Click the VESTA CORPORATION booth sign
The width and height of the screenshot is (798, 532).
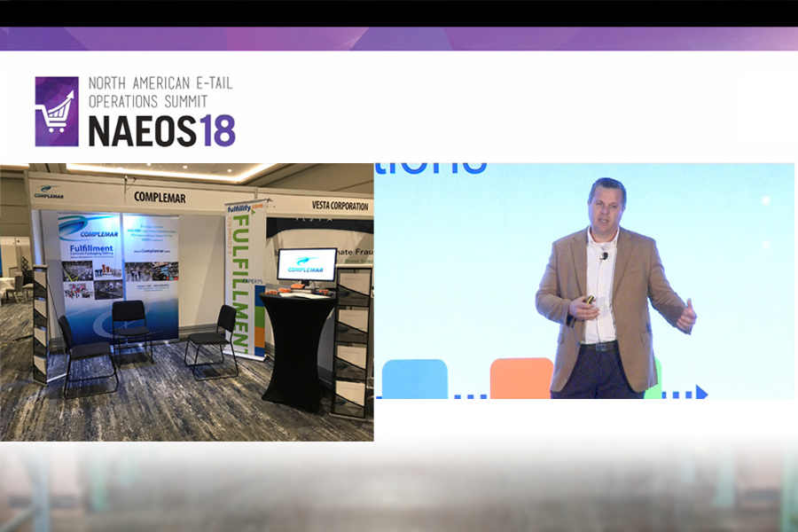(x=340, y=206)
